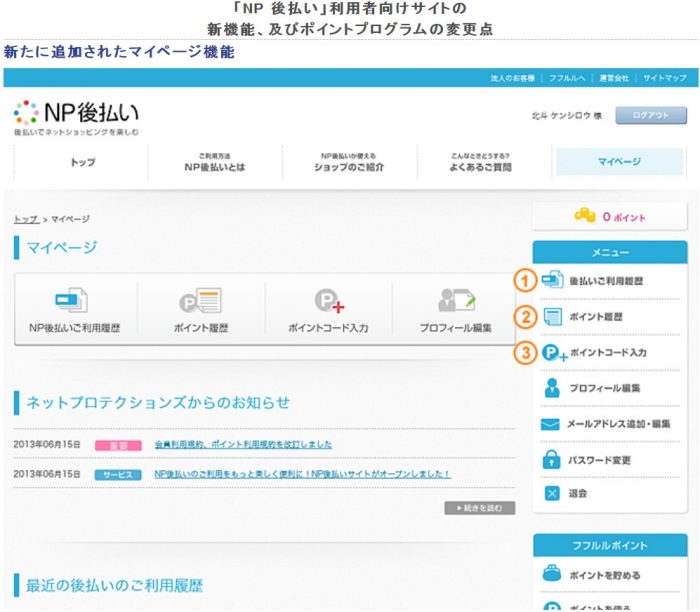Click the ポイント履歴 card label
This screenshot has height=612, width=700.
[x=201, y=328]
